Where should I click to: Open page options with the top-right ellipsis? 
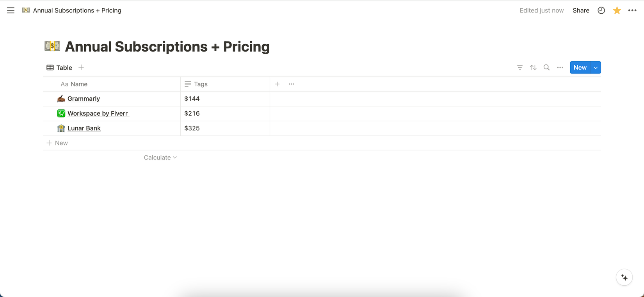632,10
